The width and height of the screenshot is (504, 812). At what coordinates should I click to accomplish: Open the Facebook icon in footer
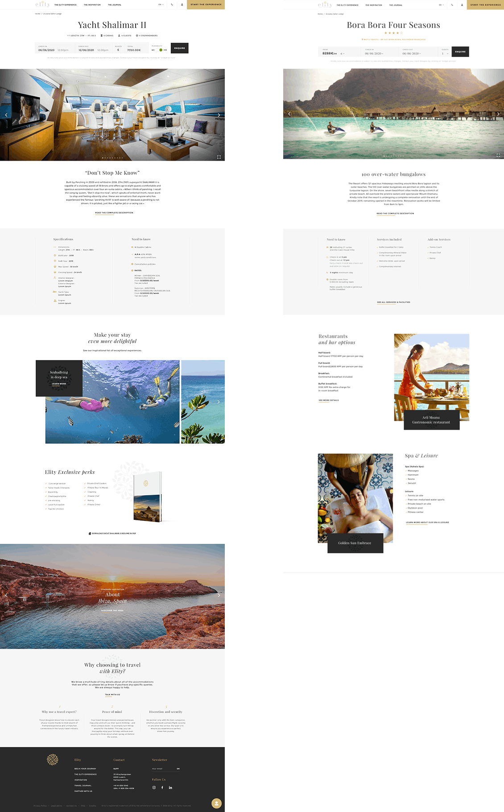coord(162,787)
